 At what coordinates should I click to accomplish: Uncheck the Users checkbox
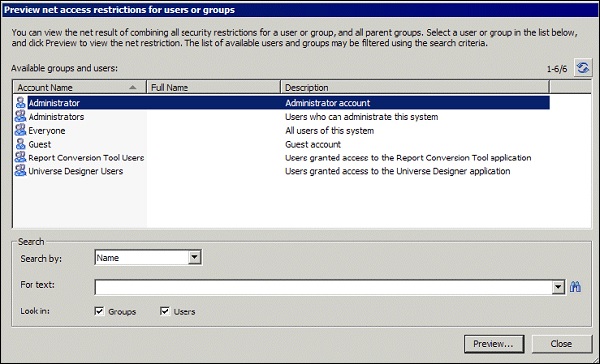[165, 311]
